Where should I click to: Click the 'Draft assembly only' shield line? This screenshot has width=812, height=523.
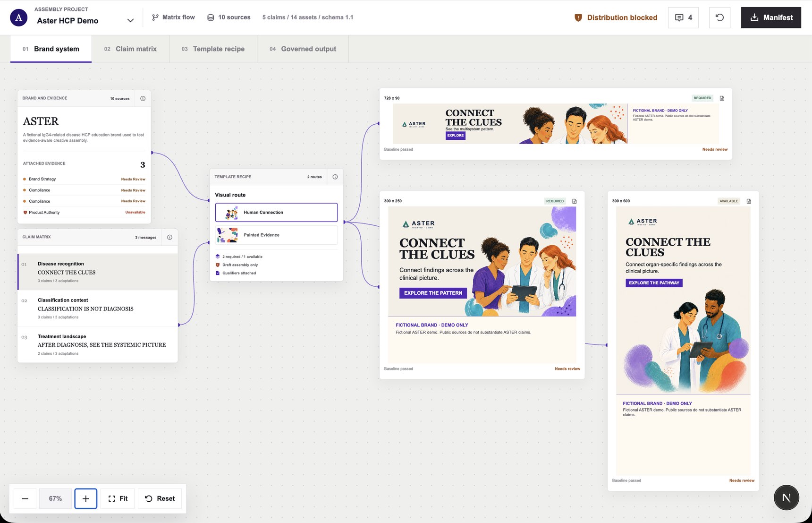[237, 265]
